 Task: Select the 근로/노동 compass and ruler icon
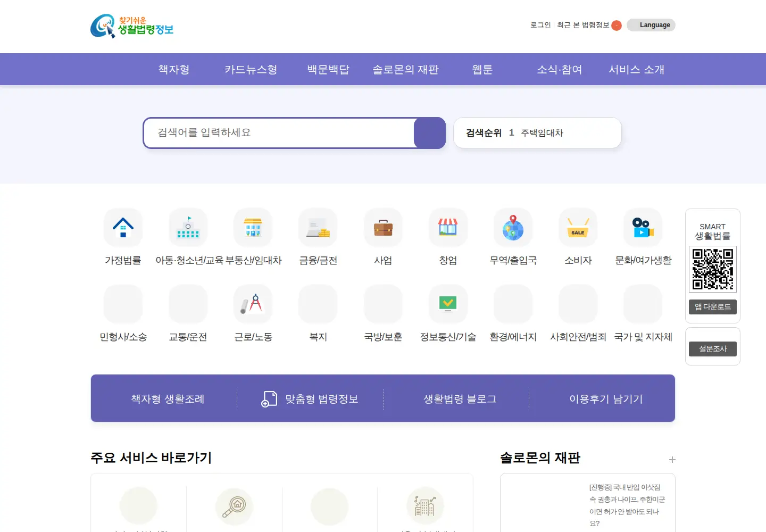253,304
